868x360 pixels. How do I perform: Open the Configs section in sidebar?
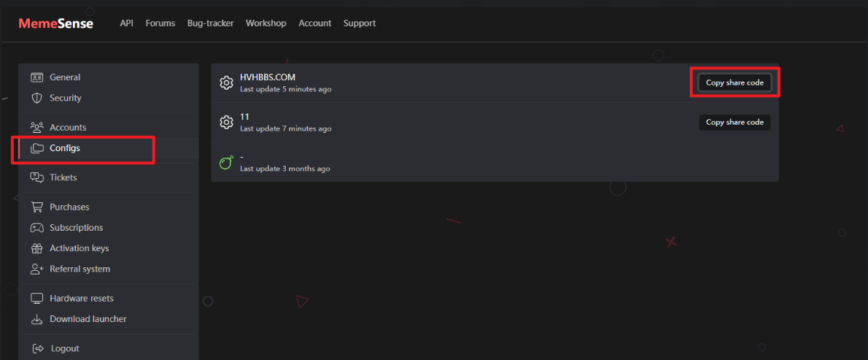pyautogui.click(x=65, y=148)
